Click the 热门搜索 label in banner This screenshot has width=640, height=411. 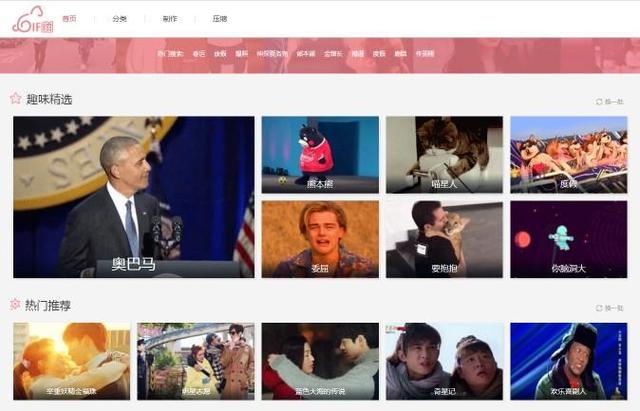click(x=171, y=53)
